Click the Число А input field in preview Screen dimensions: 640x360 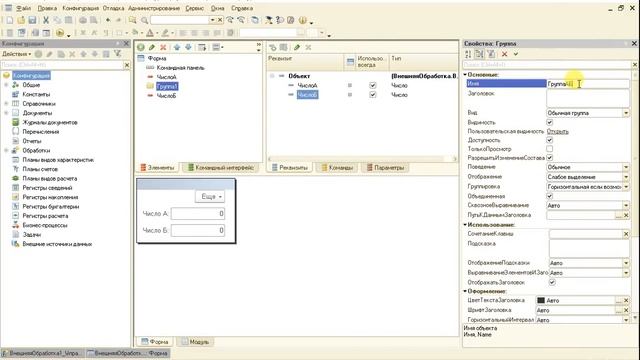coord(198,213)
